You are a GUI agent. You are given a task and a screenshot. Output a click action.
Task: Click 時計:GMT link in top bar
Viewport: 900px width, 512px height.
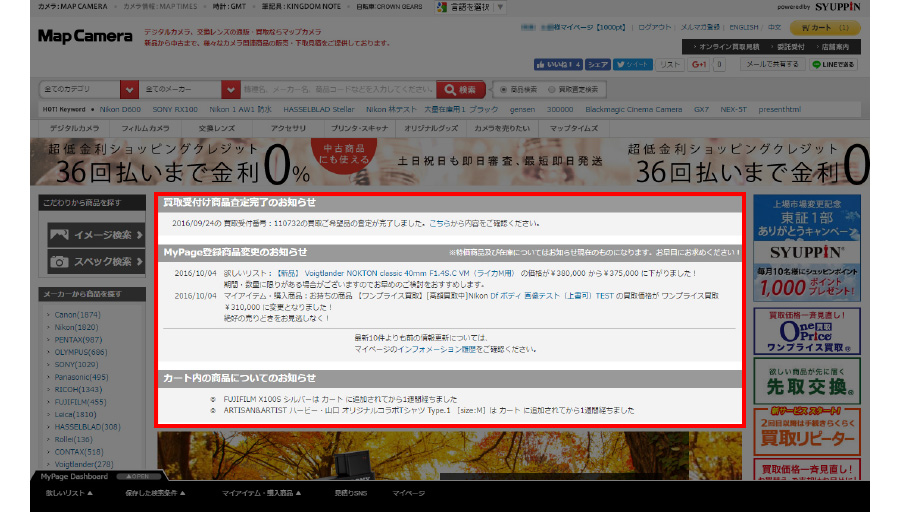click(229, 7)
